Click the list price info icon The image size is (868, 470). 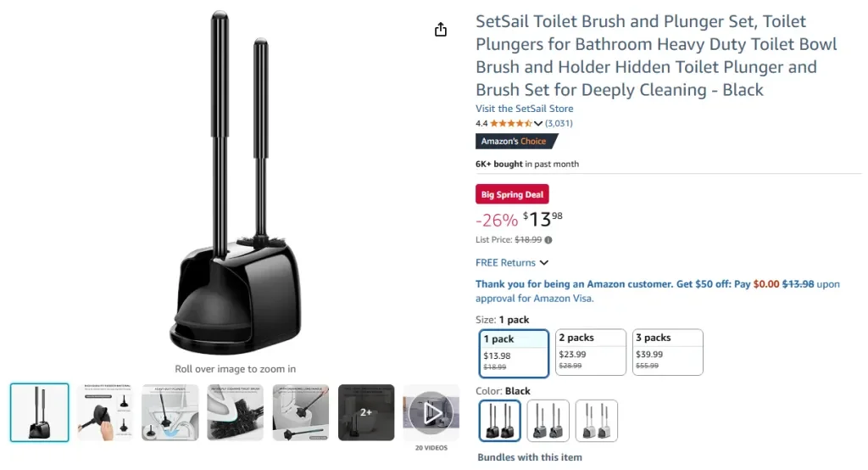coord(548,240)
